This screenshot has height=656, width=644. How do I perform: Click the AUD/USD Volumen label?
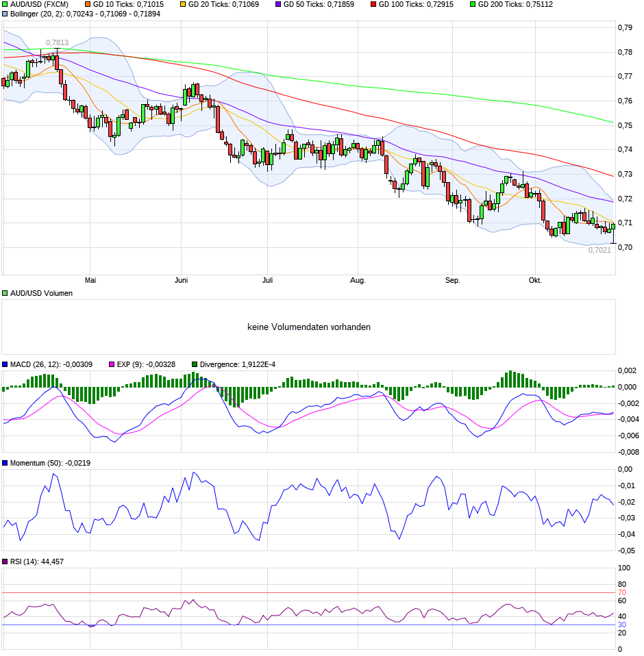point(41,294)
